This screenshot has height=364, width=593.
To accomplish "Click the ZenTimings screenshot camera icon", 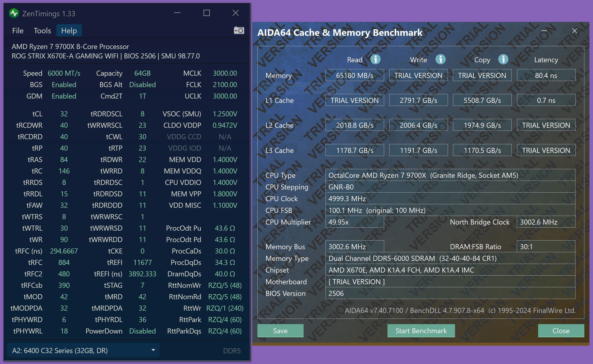I will 239,30.
